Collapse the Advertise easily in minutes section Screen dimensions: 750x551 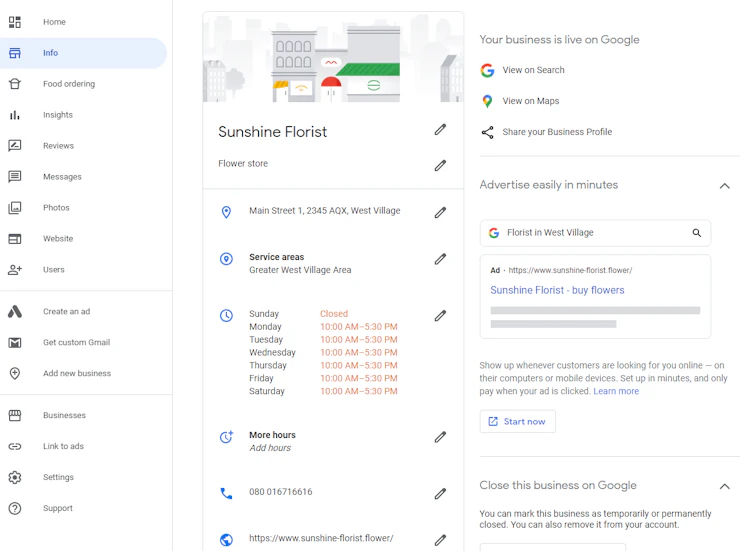[725, 186]
